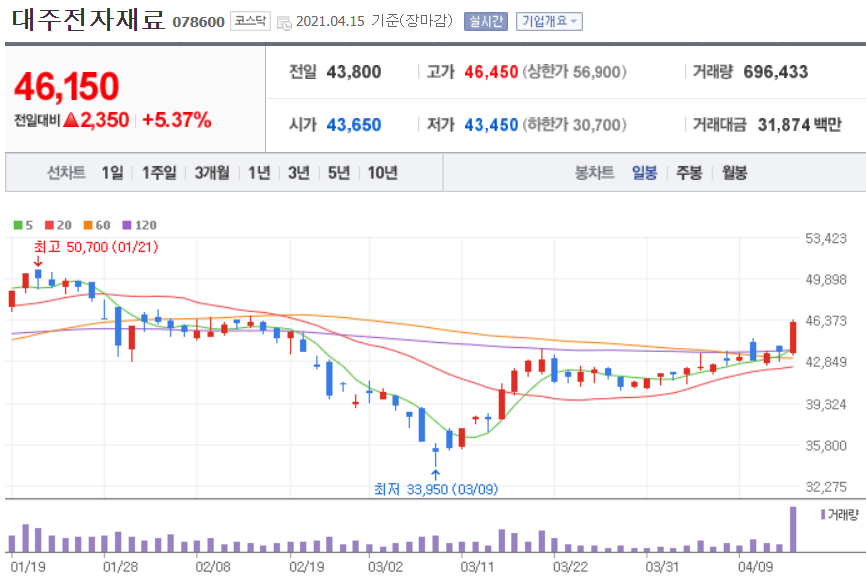Click the current price 46,150
866x581 pixels.
66,86
